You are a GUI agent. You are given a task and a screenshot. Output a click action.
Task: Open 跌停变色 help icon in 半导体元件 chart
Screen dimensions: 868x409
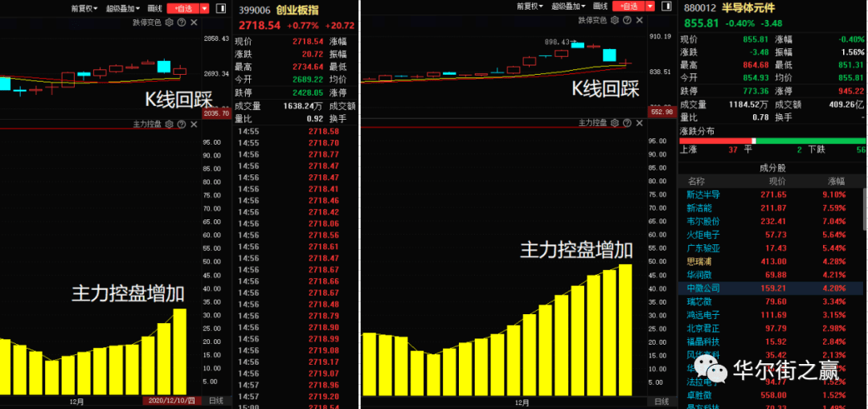pyautogui.click(x=627, y=20)
